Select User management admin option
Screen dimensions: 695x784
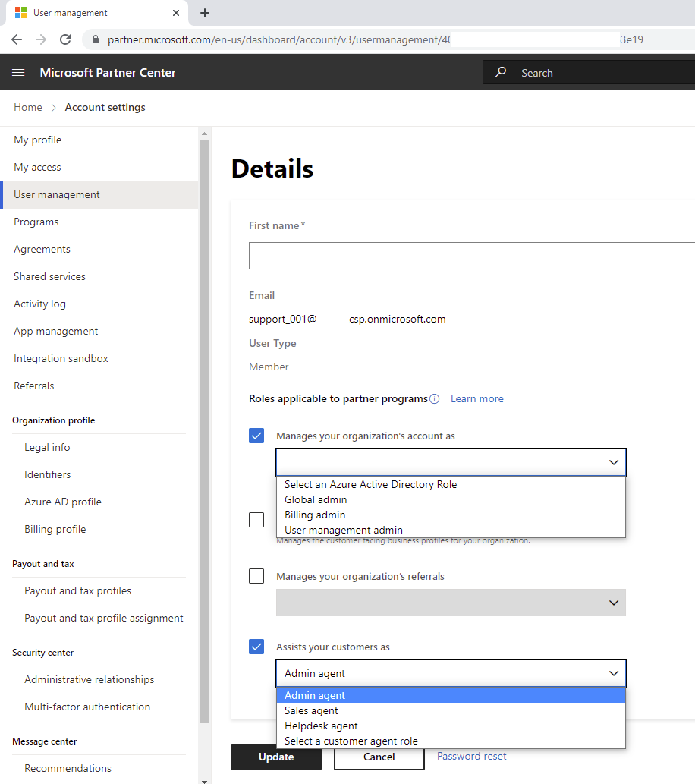coord(451,530)
